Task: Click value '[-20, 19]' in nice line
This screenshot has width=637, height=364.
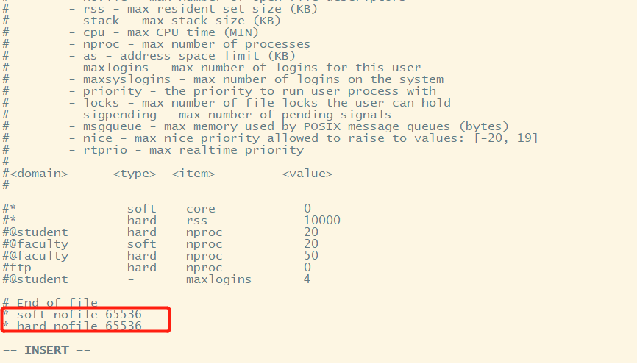Action: [x=506, y=138]
